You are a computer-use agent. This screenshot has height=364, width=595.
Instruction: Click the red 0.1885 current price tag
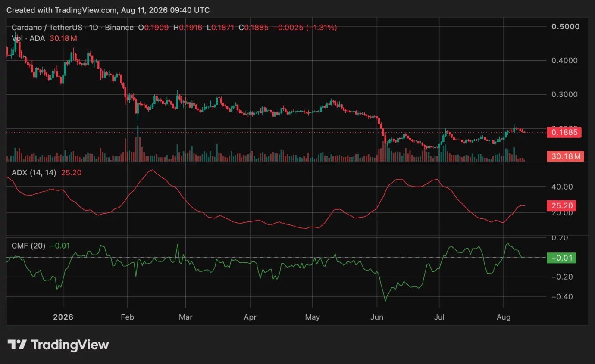565,132
